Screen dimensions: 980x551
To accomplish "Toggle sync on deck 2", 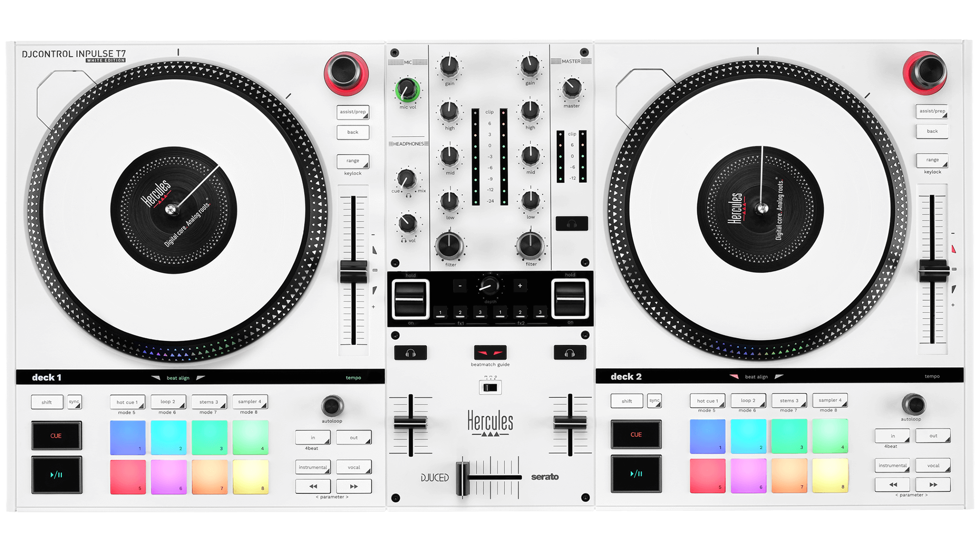I will [654, 401].
